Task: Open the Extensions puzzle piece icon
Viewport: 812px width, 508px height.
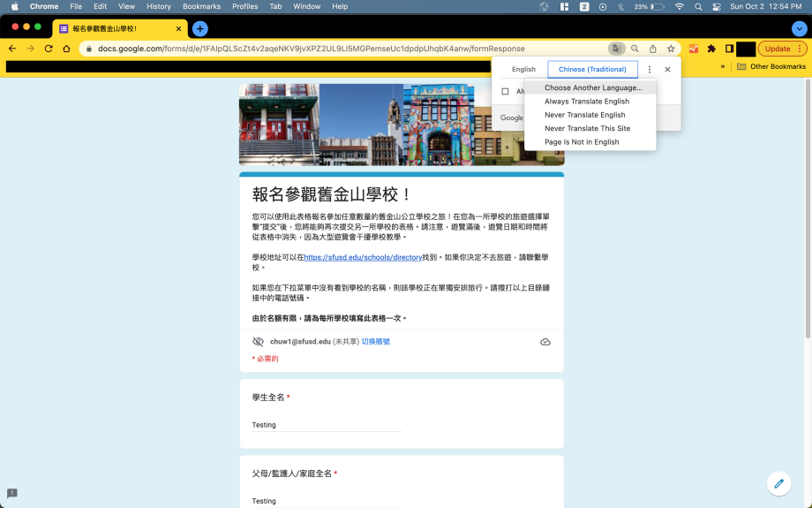Action: 711,49
